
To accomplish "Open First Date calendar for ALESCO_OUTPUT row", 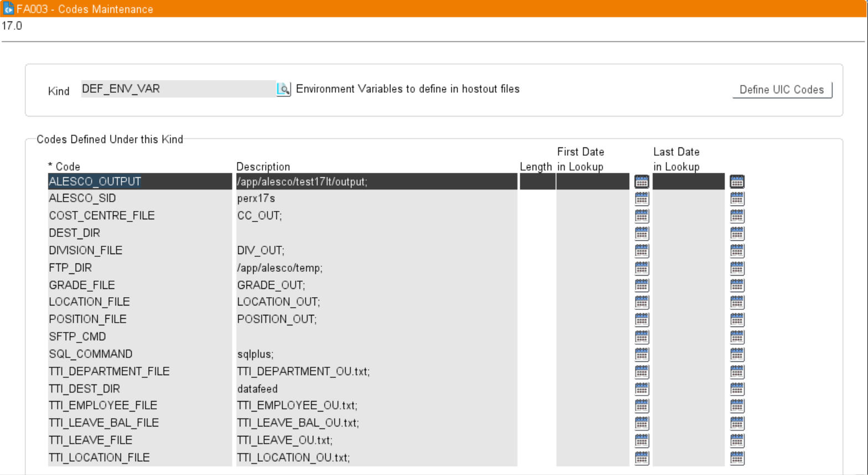I will click(641, 181).
